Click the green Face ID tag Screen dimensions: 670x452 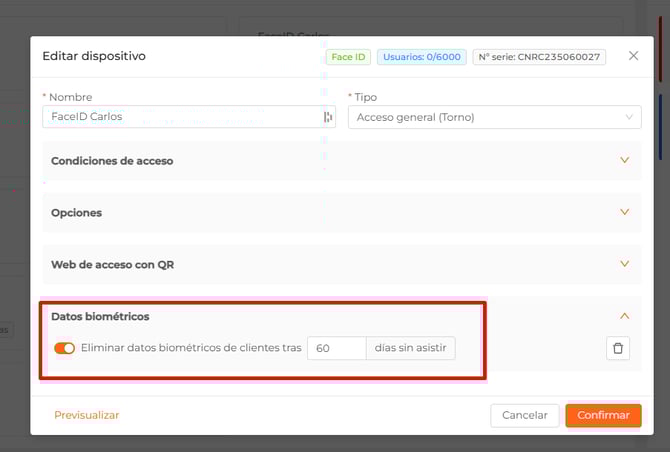click(x=348, y=57)
